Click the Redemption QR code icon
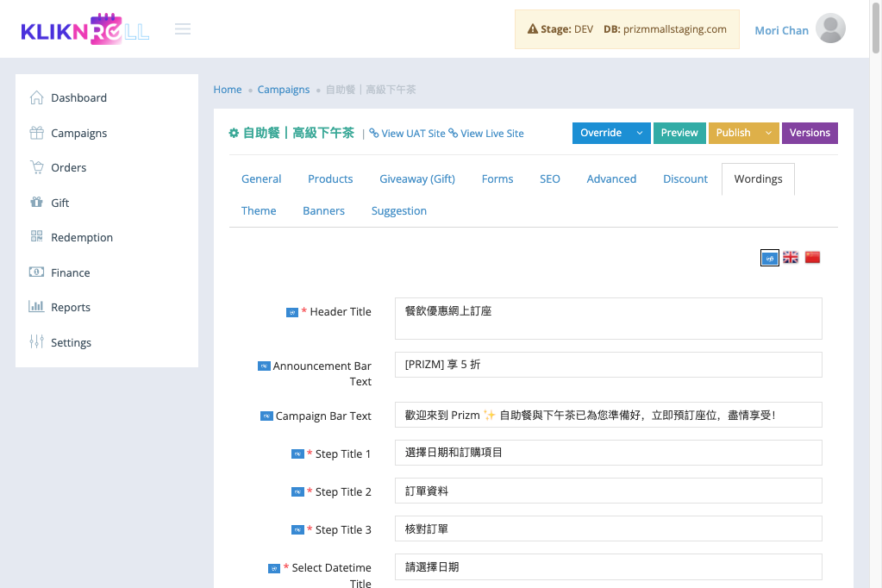Image resolution: width=882 pixels, height=588 pixels. (36, 236)
